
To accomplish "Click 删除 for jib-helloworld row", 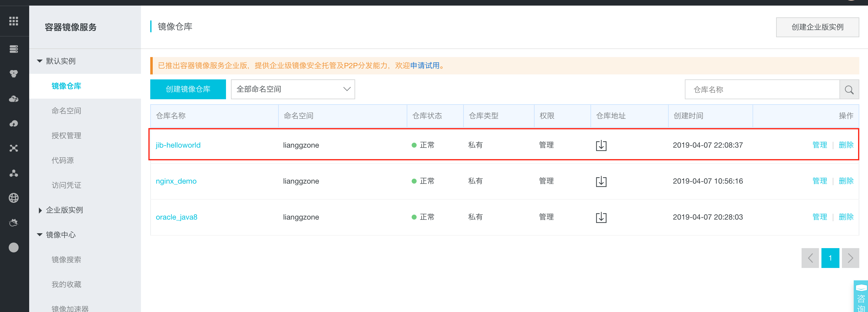I will pos(846,145).
